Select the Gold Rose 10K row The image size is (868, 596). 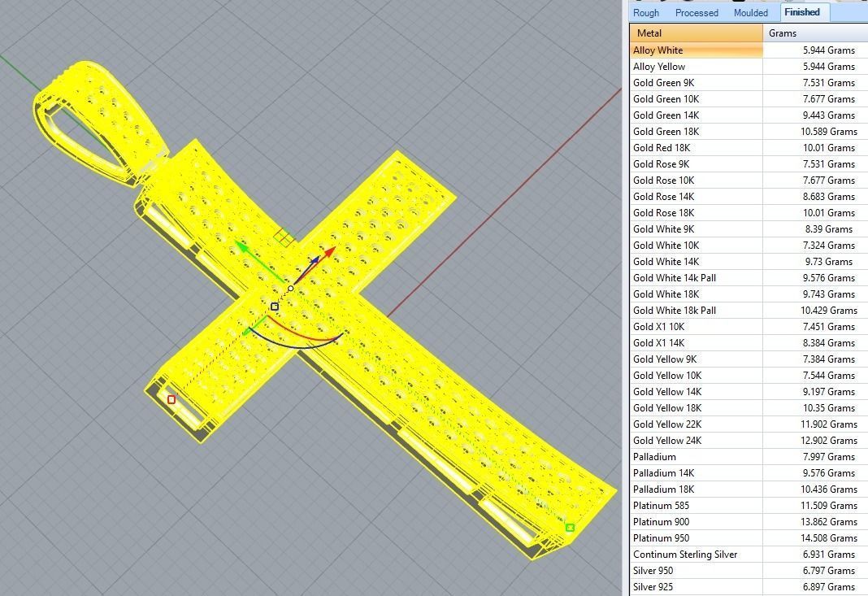click(749, 180)
